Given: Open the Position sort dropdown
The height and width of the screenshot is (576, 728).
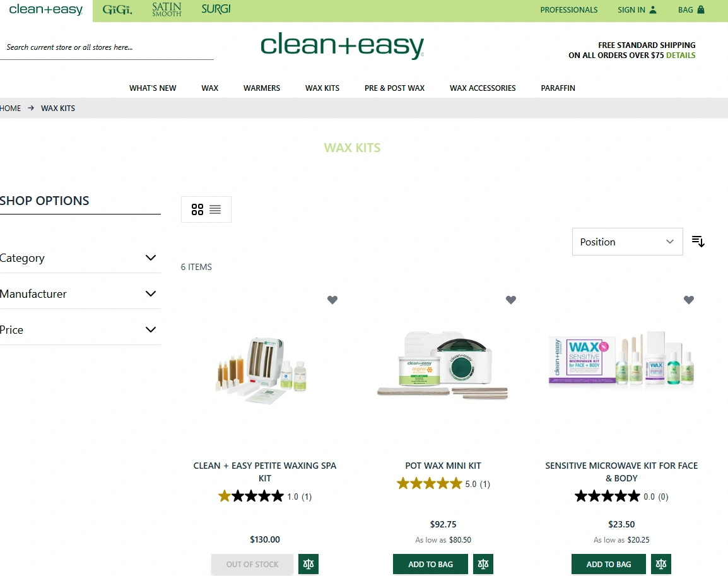Looking at the screenshot, I should [x=627, y=242].
